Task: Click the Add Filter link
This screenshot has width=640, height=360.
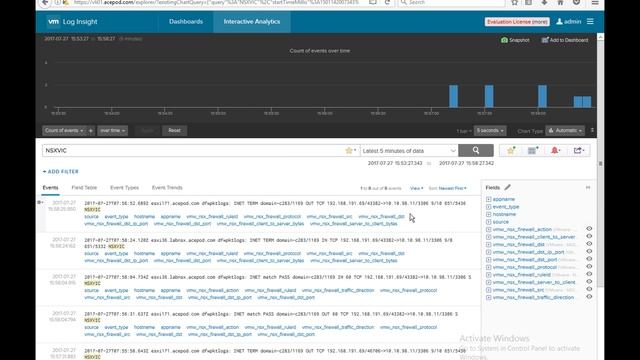Action: (x=60, y=172)
